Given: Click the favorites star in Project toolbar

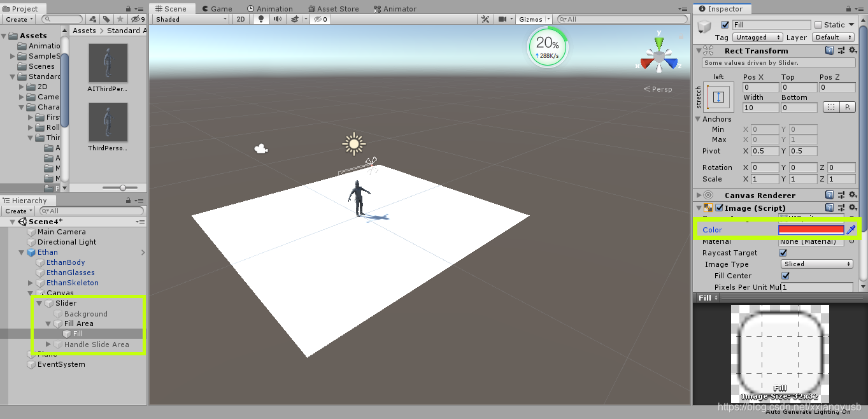Looking at the screenshot, I should pyautogui.click(x=120, y=20).
